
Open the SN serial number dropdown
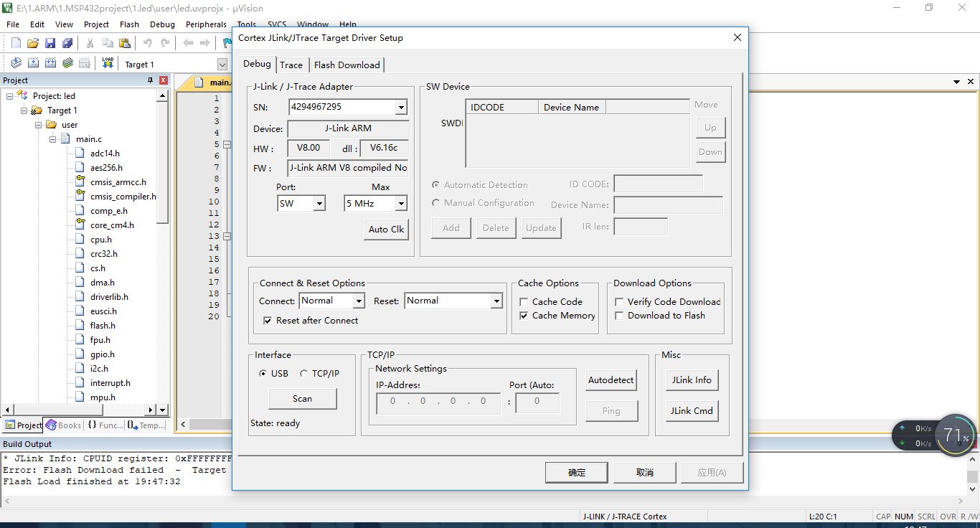pos(401,108)
